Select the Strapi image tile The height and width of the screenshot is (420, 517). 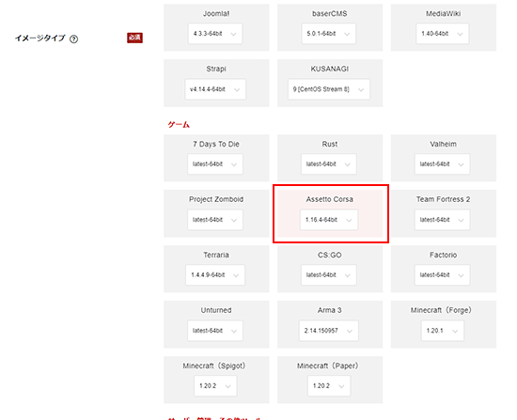click(x=216, y=83)
